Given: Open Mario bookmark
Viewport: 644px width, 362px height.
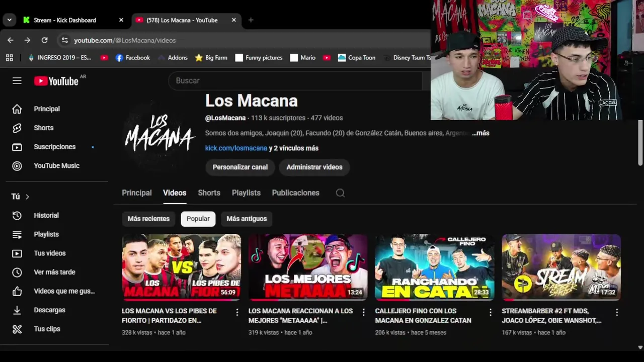Looking at the screenshot, I should coord(303,58).
